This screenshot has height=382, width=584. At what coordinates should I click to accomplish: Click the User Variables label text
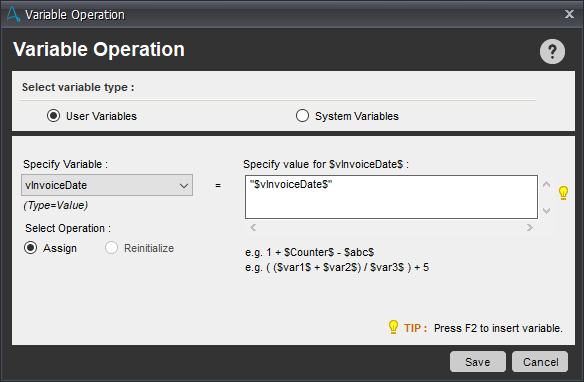pos(101,116)
